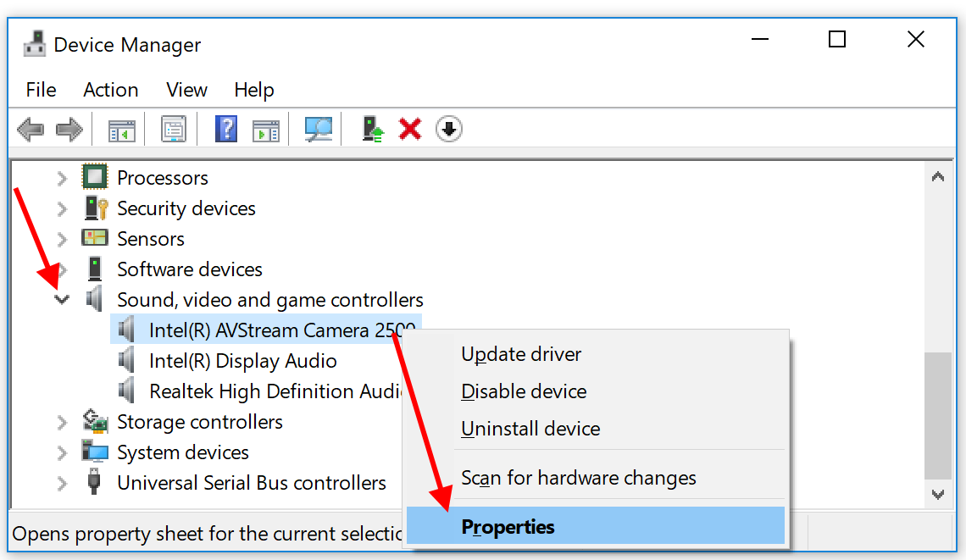Click the Back navigation arrow
The height and width of the screenshot is (560, 966).
pos(31,129)
